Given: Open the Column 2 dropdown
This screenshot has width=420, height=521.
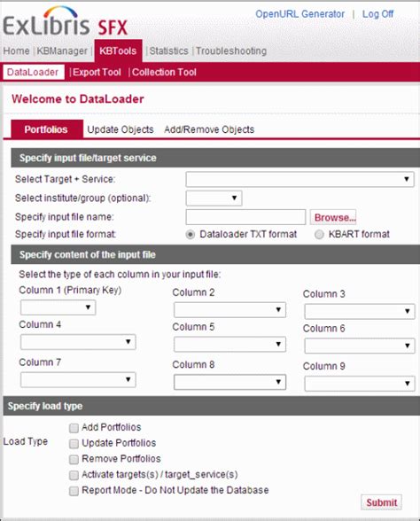Looking at the screenshot, I should pos(229,310).
